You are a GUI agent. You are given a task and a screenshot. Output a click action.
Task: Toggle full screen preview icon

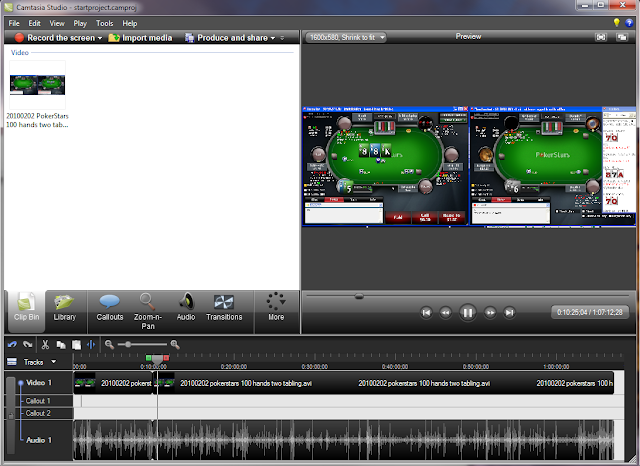click(600, 37)
